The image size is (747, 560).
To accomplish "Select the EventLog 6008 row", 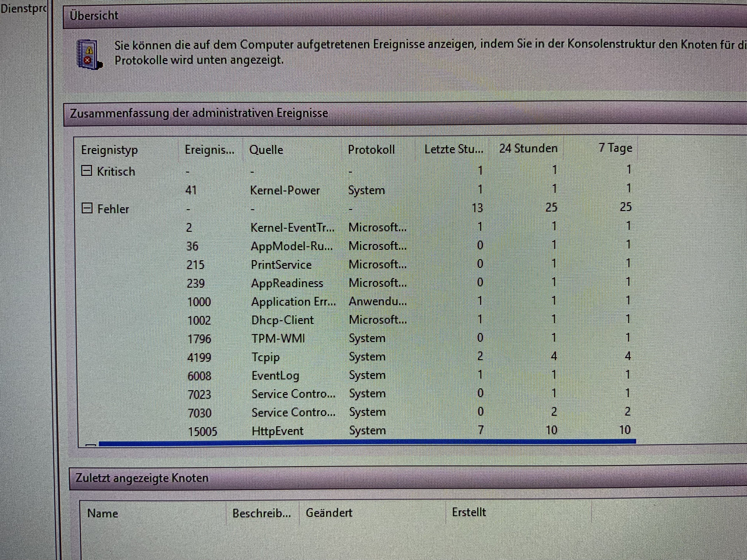I will (275, 375).
